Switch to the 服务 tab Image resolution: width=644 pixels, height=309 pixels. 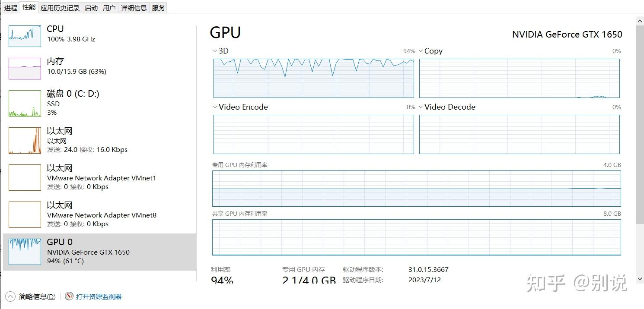point(158,7)
